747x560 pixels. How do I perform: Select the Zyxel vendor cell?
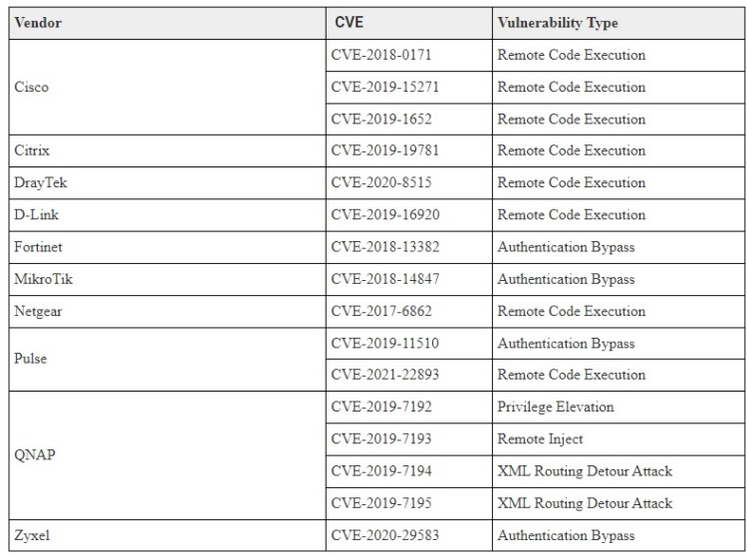32,535
